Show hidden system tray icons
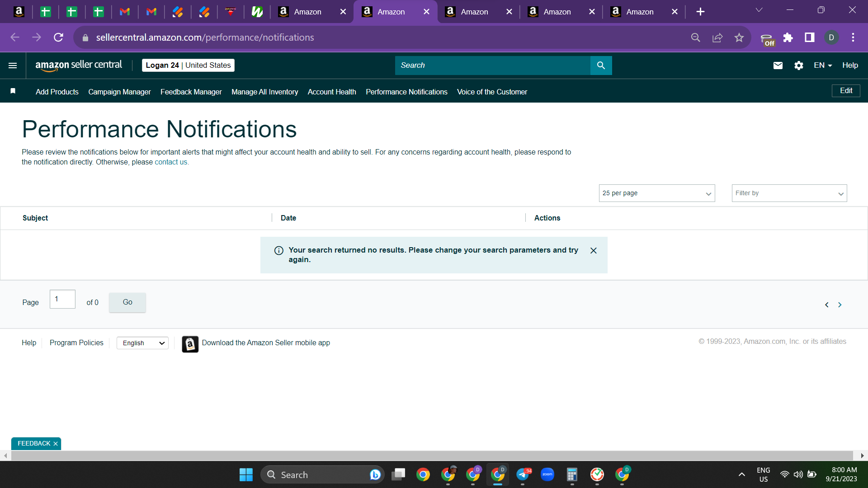The height and width of the screenshot is (488, 868). coord(741,474)
